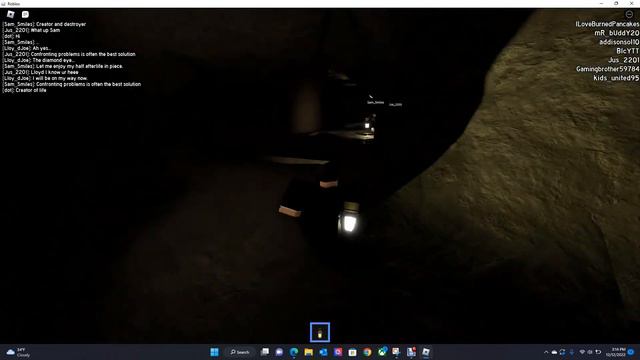Screen dimensions: 640x360
Task: Open the battery tray icon
Action: 598,352
